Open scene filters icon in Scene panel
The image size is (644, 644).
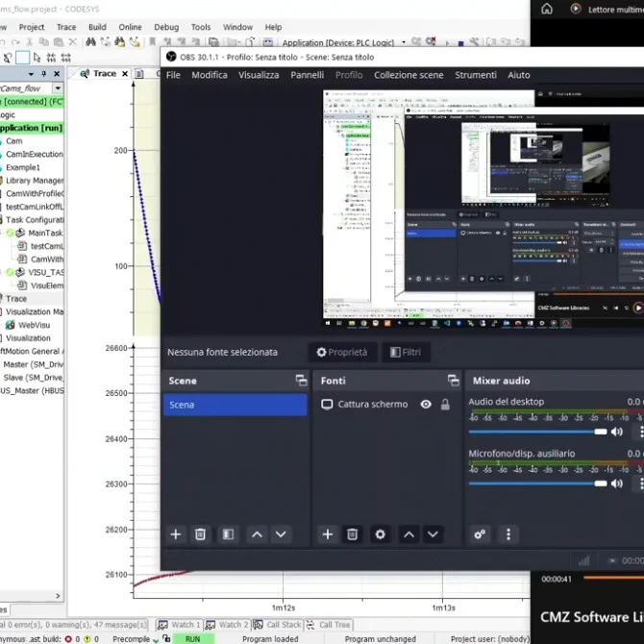[x=228, y=534]
